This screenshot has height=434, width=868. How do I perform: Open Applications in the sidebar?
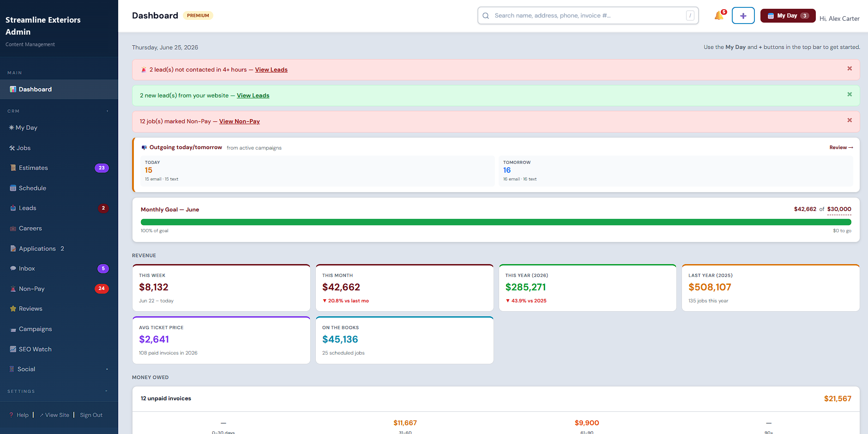coord(59,248)
